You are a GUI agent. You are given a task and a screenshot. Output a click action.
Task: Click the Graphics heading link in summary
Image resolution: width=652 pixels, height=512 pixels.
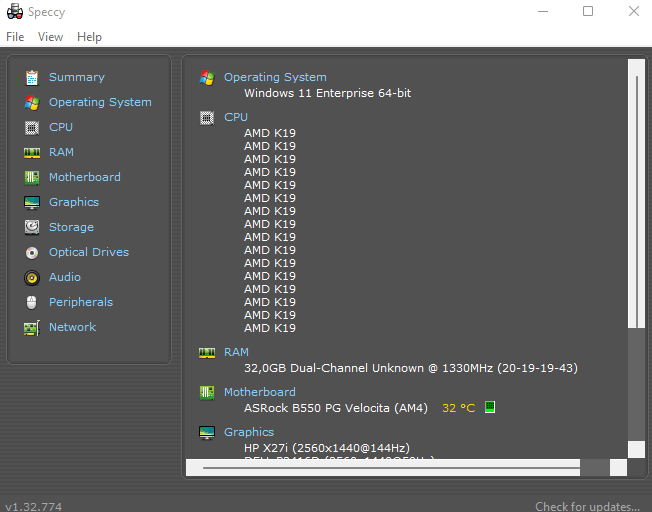[249, 432]
